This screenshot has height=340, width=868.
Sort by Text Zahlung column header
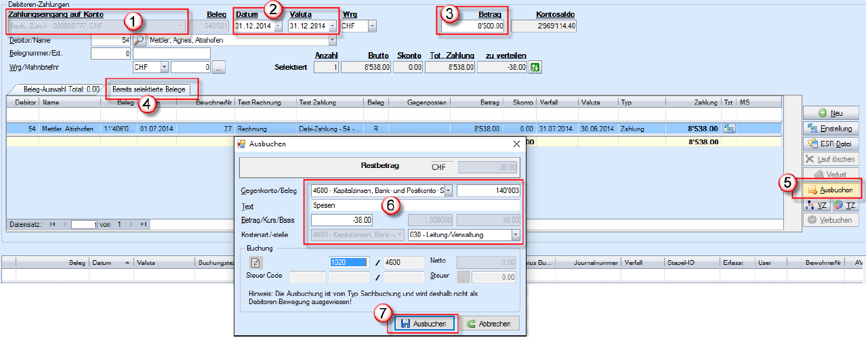point(330,102)
